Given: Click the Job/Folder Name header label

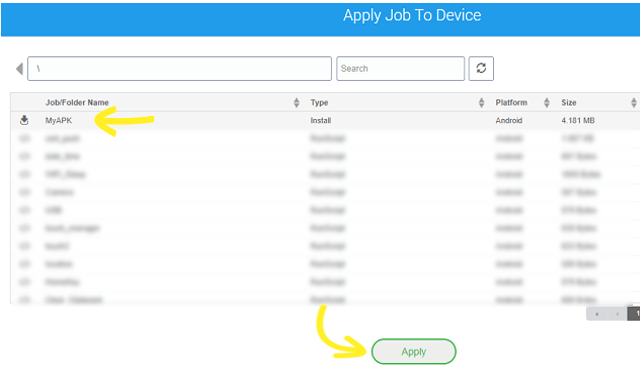Looking at the screenshot, I should (77, 102).
